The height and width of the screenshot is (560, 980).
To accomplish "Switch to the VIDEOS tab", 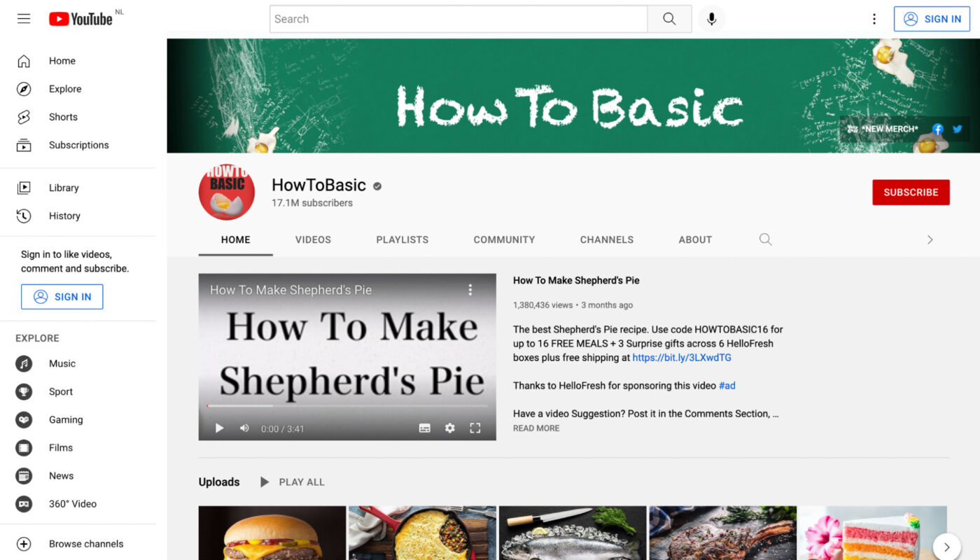I will (x=313, y=239).
